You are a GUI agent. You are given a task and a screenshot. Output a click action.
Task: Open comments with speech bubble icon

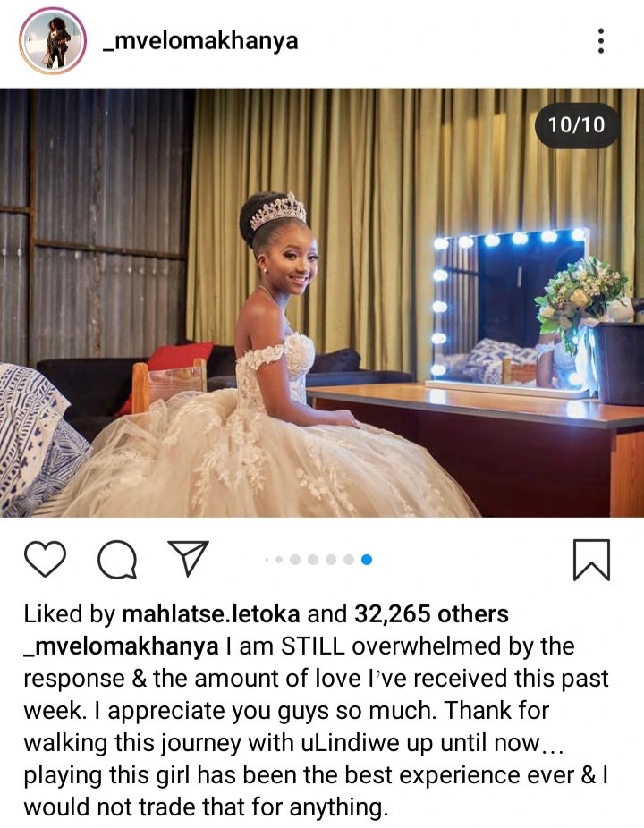click(117, 559)
